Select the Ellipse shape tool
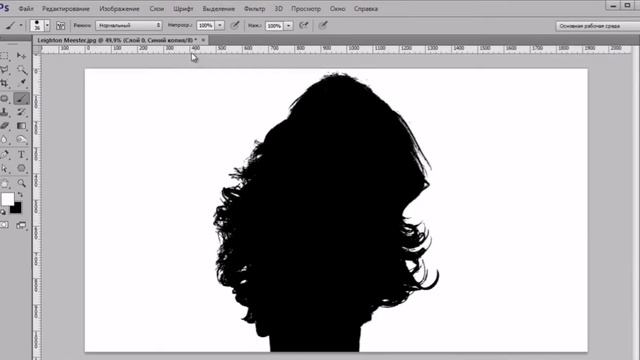 [21, 168]
